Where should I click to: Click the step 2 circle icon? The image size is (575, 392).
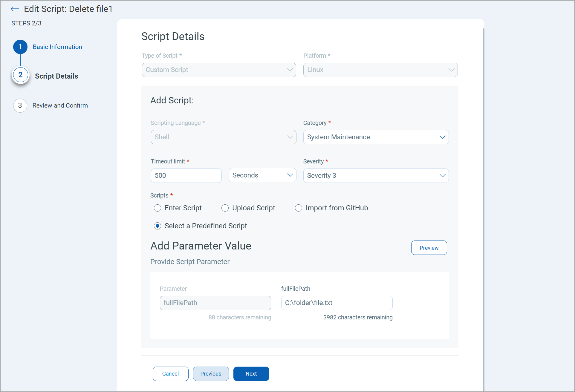tap(20, 75)
